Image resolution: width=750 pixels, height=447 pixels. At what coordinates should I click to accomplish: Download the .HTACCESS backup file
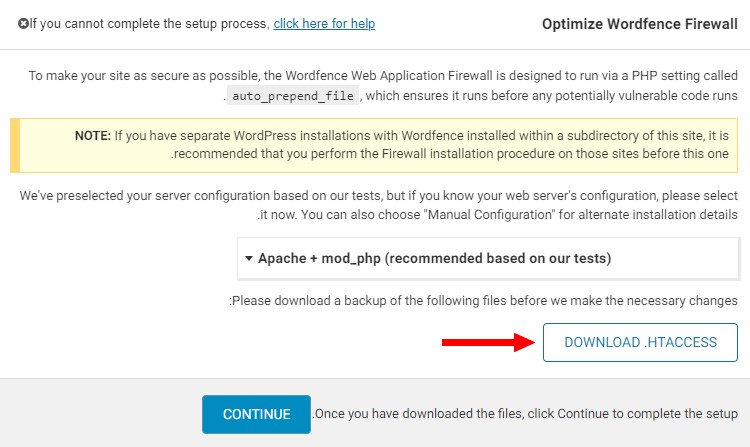pyautogui.click(x=640, y=342)
